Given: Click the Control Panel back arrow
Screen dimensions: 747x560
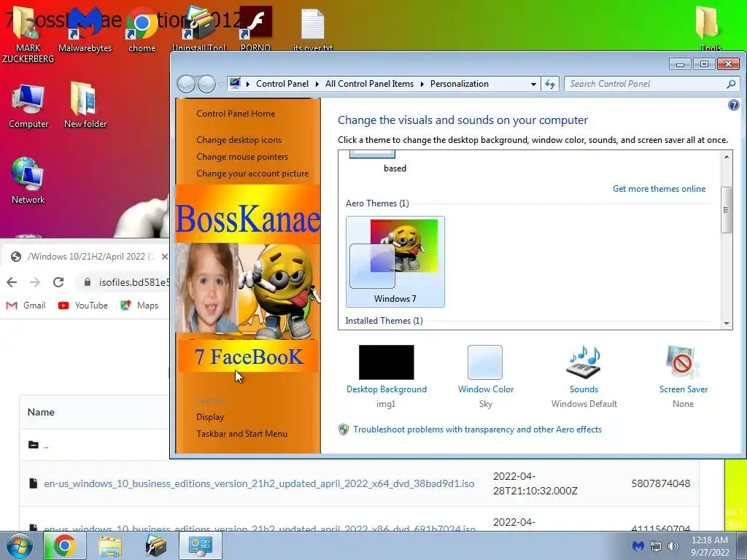Looking at the screenshot, I should pyautogui.click(x=186, y=85).
